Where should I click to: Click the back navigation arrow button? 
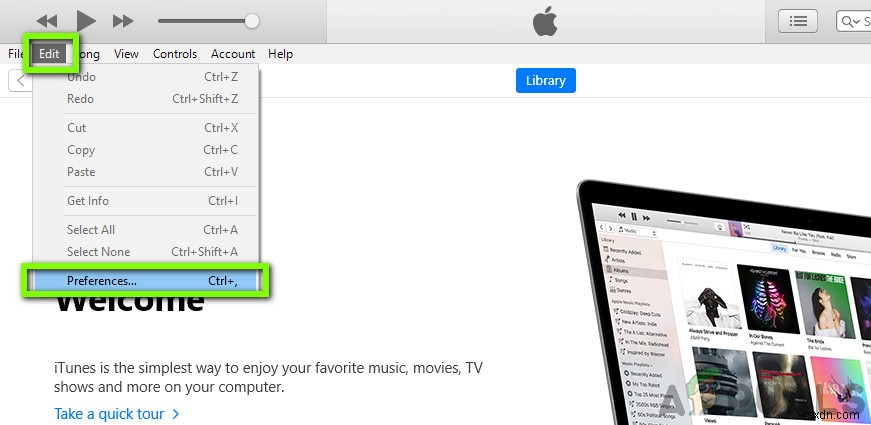21,81
